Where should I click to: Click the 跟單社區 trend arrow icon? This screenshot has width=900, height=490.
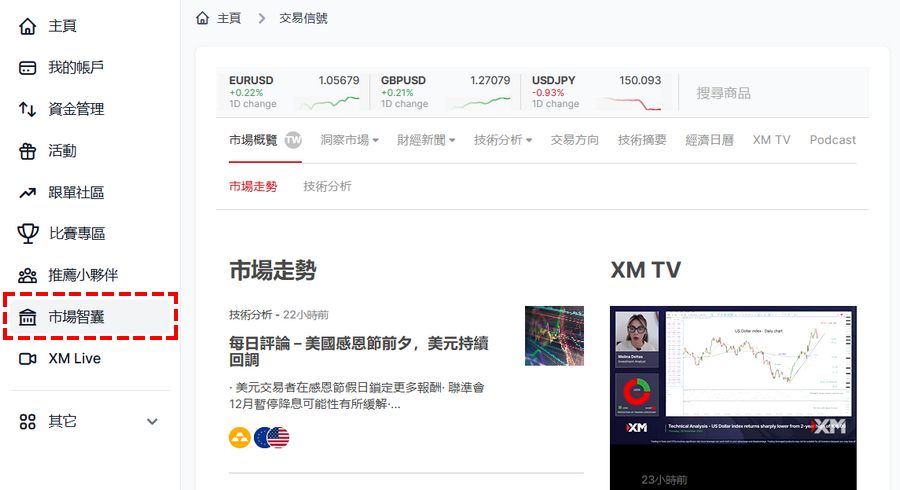tap(27, 193)
